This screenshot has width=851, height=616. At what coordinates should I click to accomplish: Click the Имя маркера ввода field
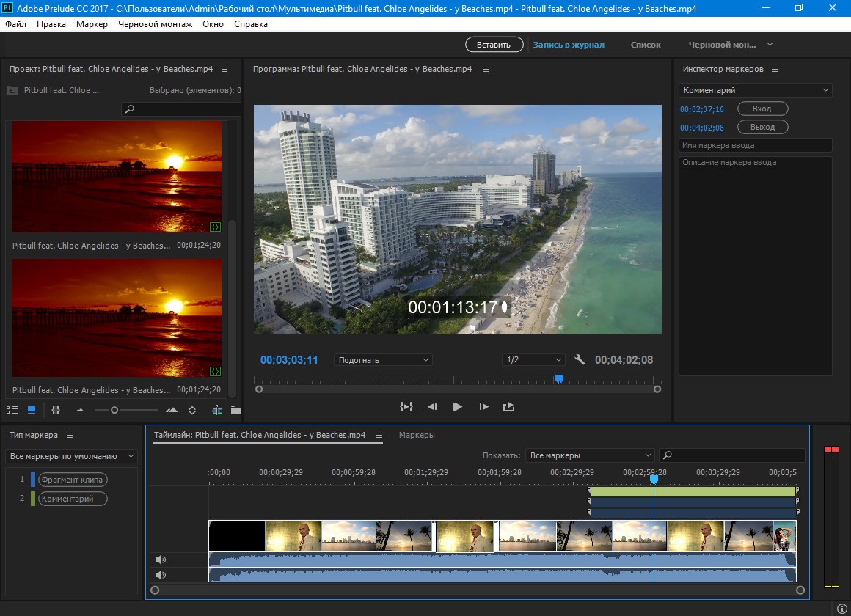tap(756, 145)
